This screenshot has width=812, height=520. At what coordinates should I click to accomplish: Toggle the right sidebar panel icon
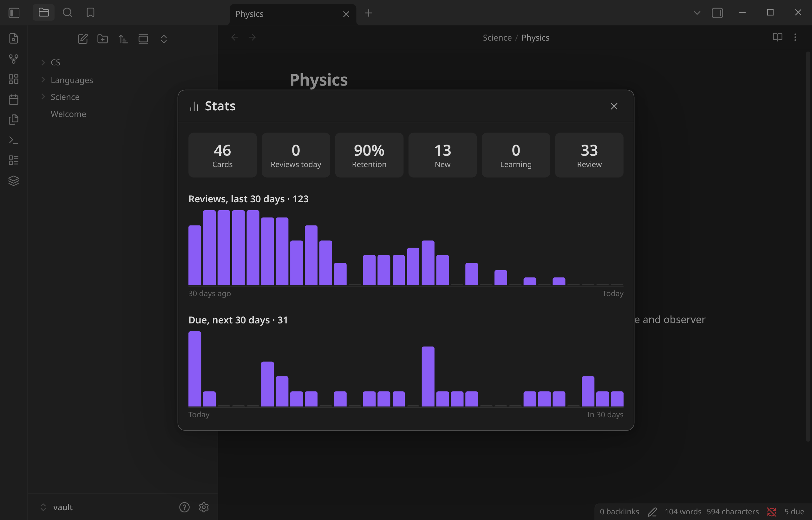(717, 13)
